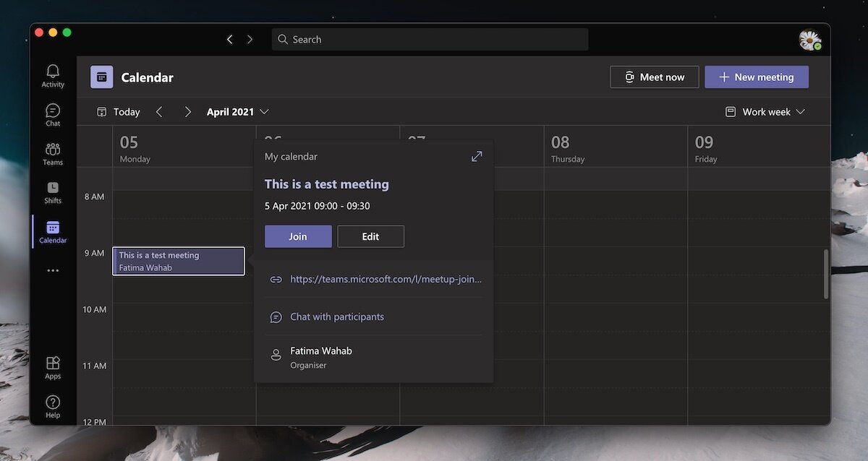868x461 pixels.
Task: Click the Join meeting button
Action: coord(298,236)
